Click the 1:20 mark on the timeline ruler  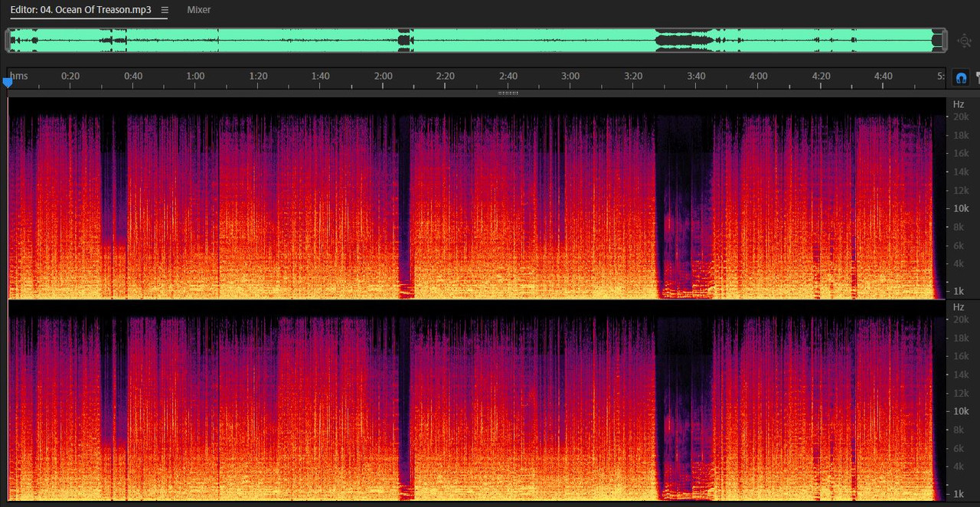[x=258, y=76]
